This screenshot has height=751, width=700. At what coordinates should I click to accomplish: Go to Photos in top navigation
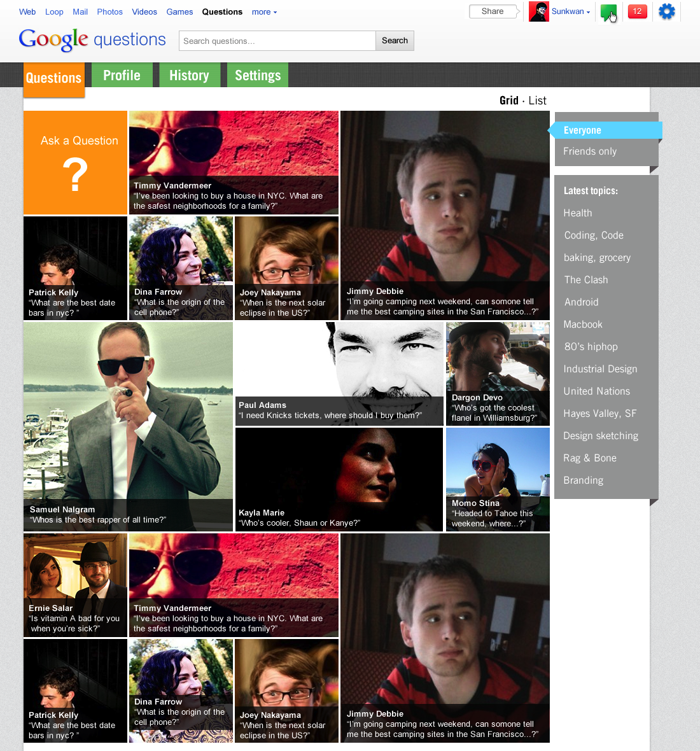click(109, 12)
